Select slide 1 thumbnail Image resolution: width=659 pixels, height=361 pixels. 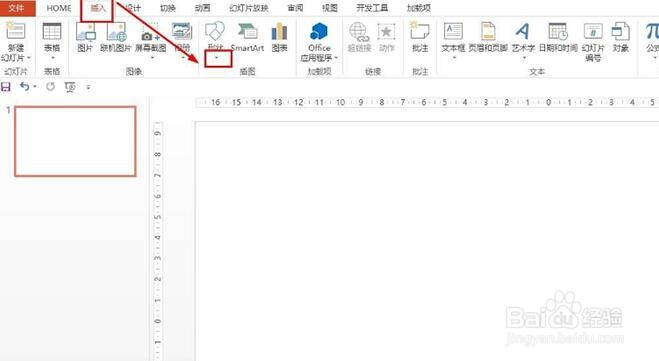75,141
